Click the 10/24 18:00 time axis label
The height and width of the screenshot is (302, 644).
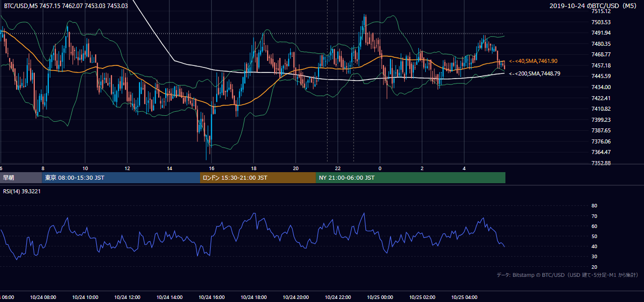[x=253, y=297]
